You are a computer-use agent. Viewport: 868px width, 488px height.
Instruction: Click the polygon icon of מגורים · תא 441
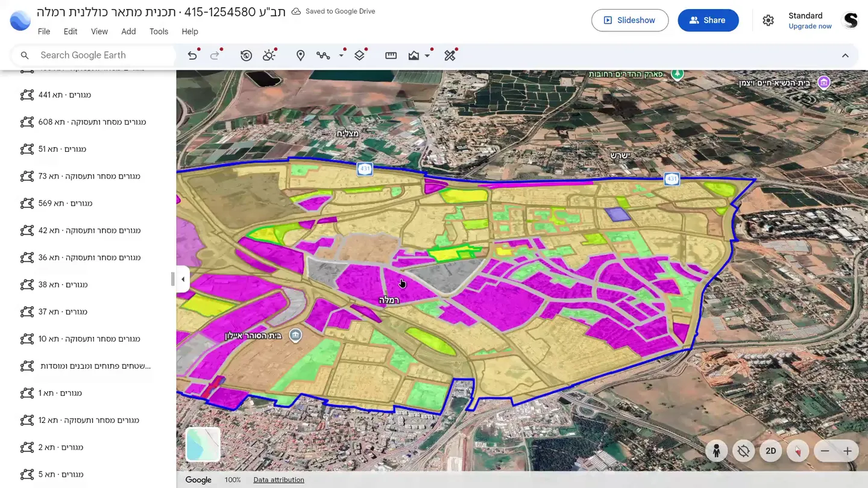[27, 95]
